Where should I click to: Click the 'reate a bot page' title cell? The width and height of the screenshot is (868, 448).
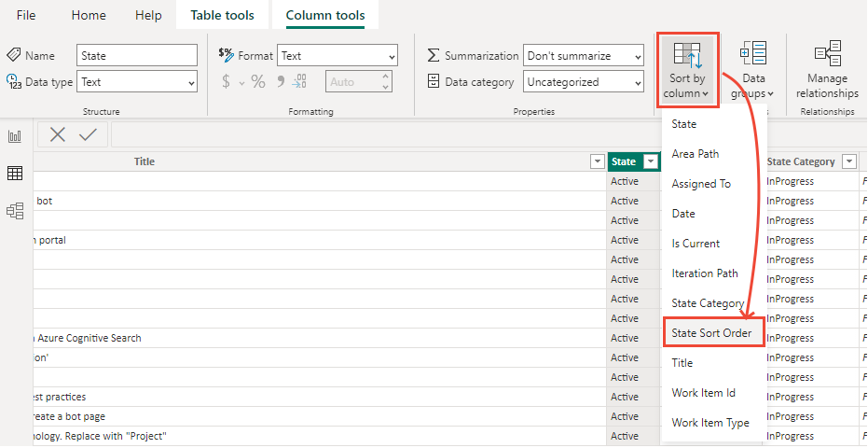click(x=320, y=416)
